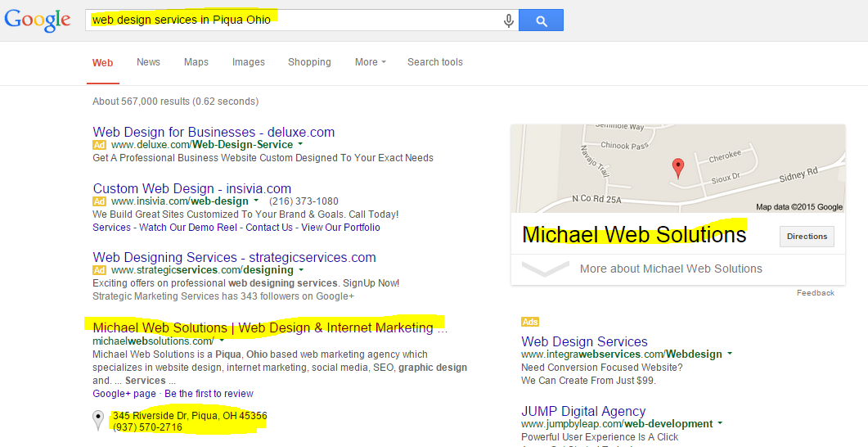868x447 pixels.
Task: Open the insivia.com URL dropdown arrow
Action: pos(256,201)
